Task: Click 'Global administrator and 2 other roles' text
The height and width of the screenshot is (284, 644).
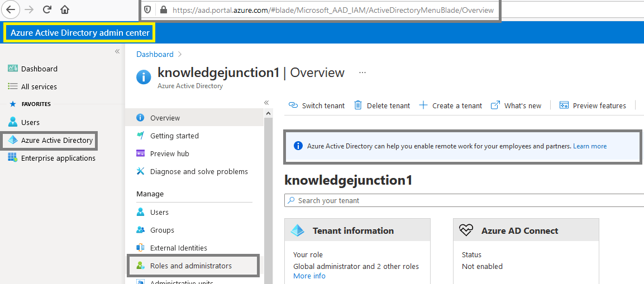Action: point(356,266)
